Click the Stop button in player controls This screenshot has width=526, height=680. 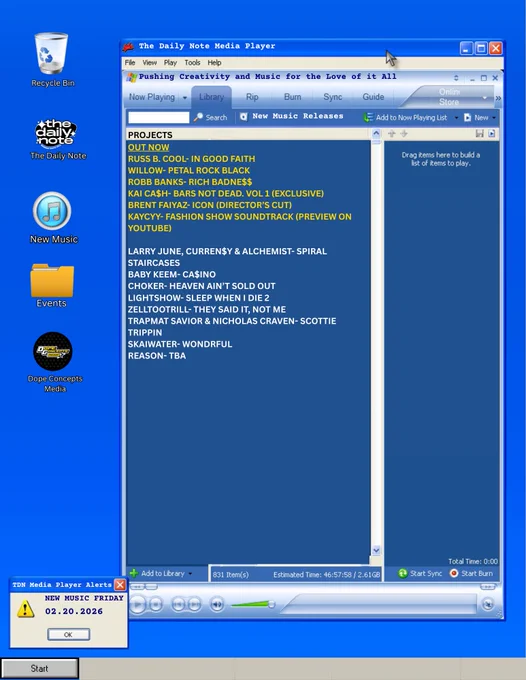[156, 604]
